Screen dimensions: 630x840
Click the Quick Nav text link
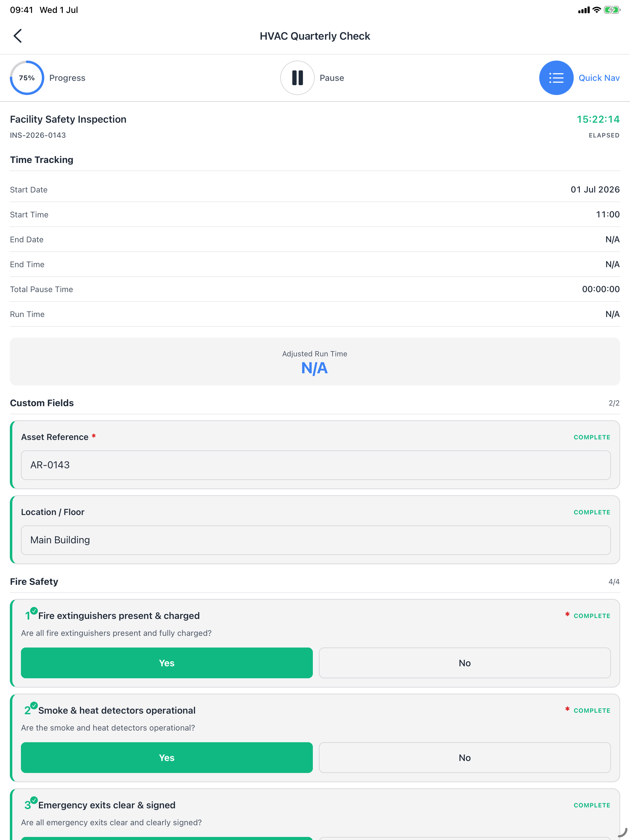pos(599,78)
